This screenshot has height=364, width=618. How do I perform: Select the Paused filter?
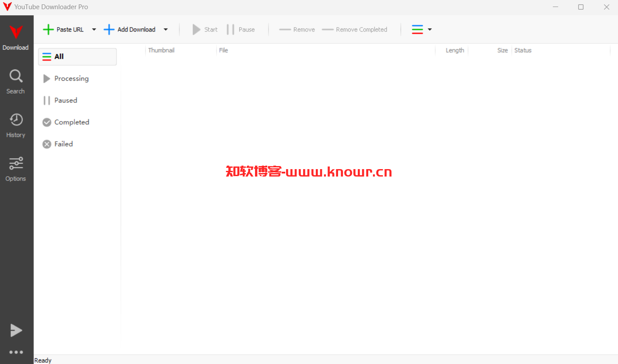click(77, 100)
